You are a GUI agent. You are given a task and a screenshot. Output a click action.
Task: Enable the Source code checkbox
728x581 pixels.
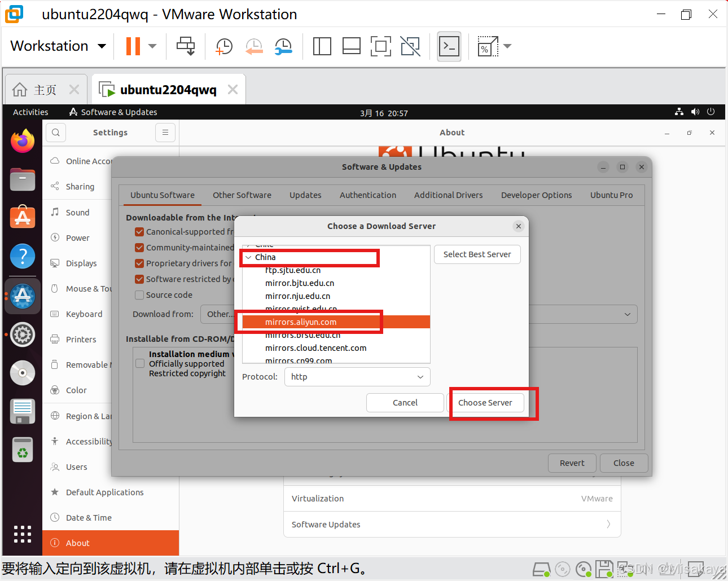[139, 295]
